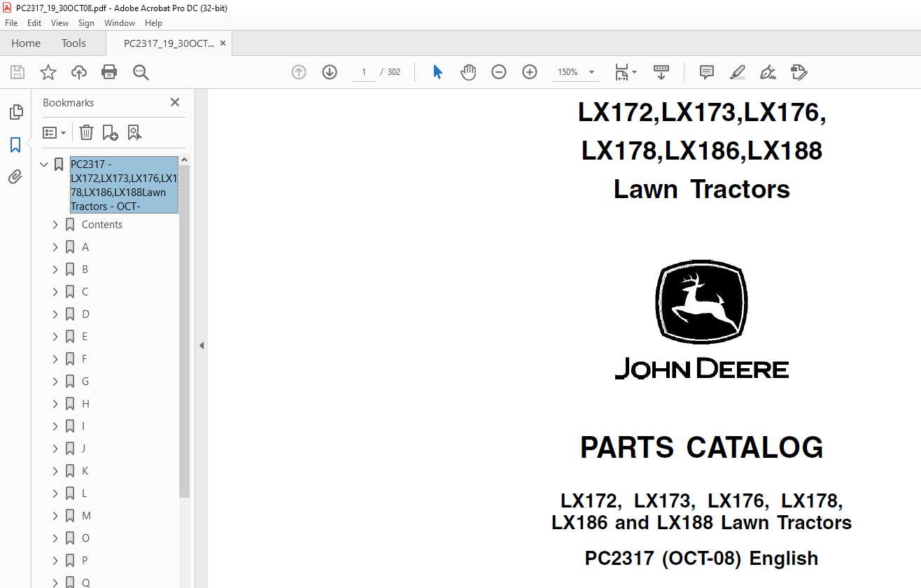The image size is (921, 588).
Task: Activate the Hand pan tool
Action: [x=468, y=72]
